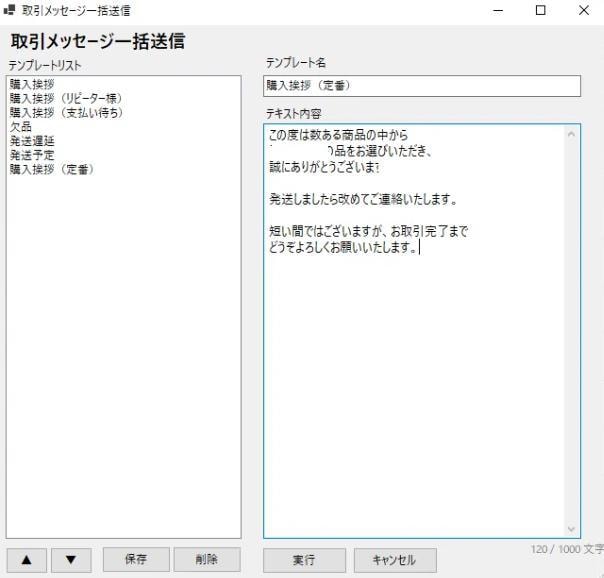This screenshot has height=578, width=604.
Task: Click the キャンセル button
Action: click(395, 560)
